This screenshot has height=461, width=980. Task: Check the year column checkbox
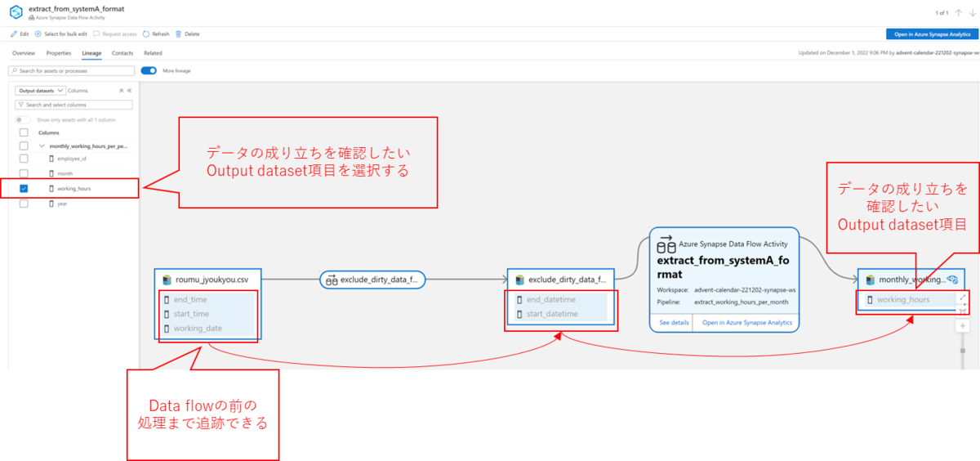[24, 204]
